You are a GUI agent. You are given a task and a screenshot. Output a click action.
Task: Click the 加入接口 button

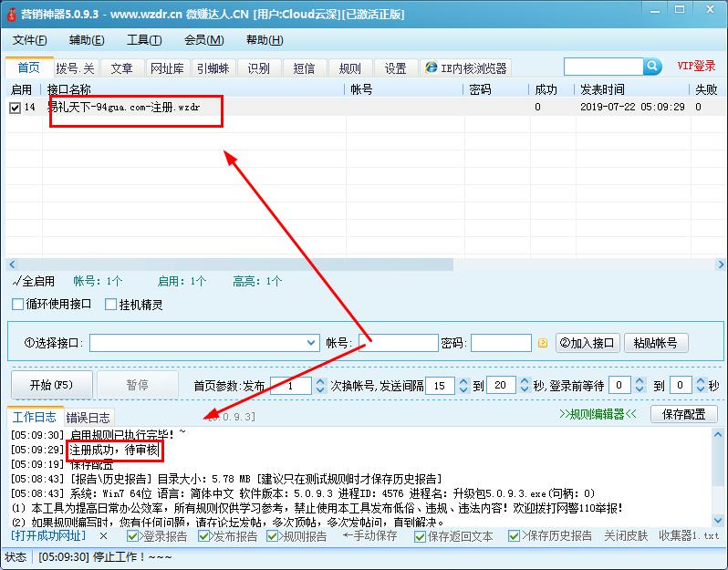pos(588,343)
